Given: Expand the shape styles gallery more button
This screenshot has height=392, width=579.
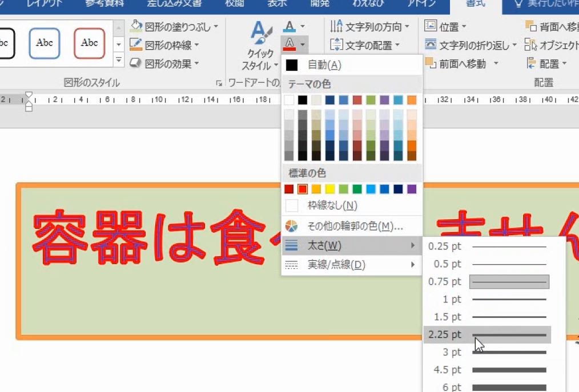Looking at the screenshot, I should coord(119,59).
